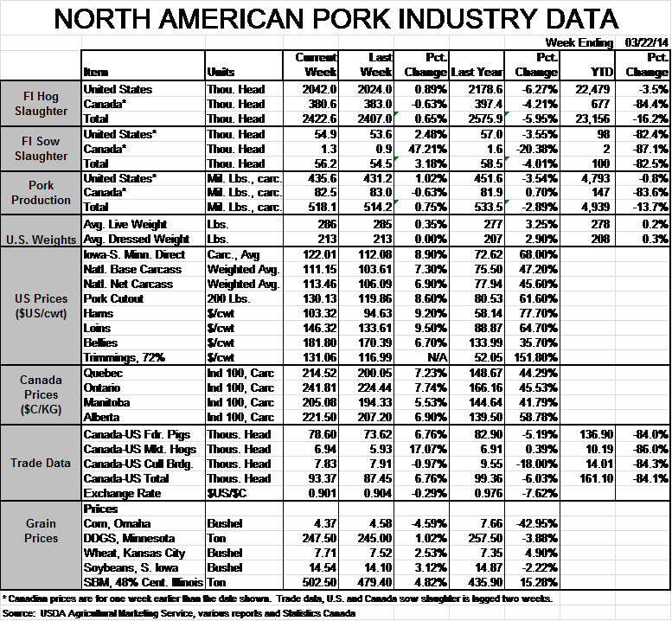672x621 pixels.
Task: Select 'Wheat, Kansas City' row label
Action: tap(134, 554)
